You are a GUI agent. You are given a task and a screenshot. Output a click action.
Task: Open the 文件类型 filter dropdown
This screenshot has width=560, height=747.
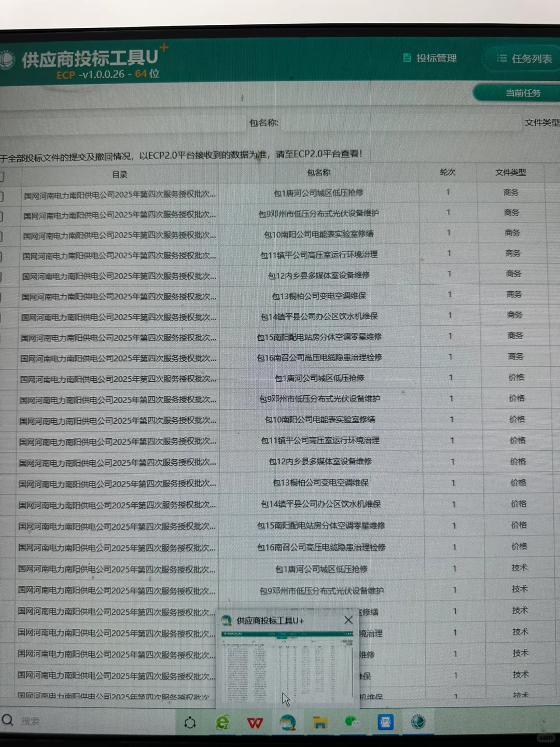click(541, 123)
